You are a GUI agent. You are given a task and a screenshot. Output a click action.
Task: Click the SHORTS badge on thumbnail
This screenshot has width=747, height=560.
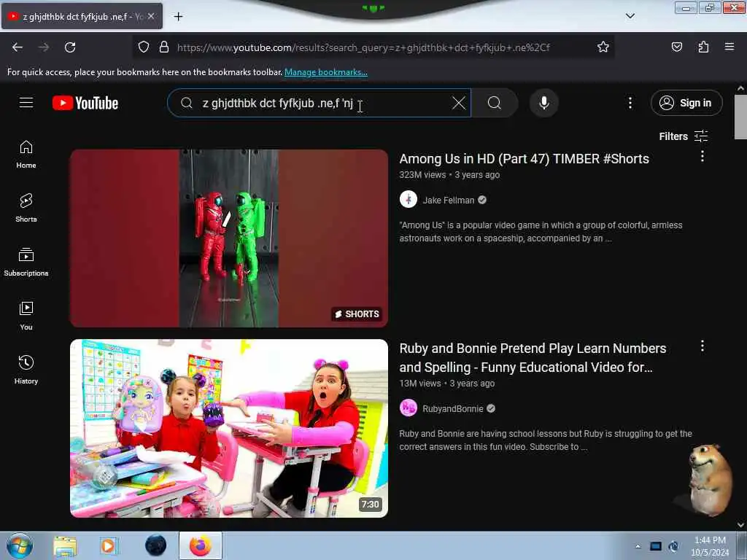point(357,314)
